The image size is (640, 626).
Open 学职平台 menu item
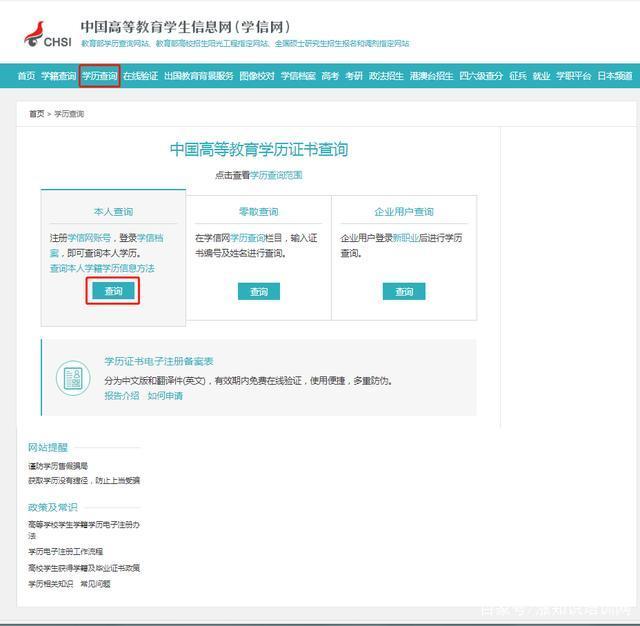click(x=573, y=76)
